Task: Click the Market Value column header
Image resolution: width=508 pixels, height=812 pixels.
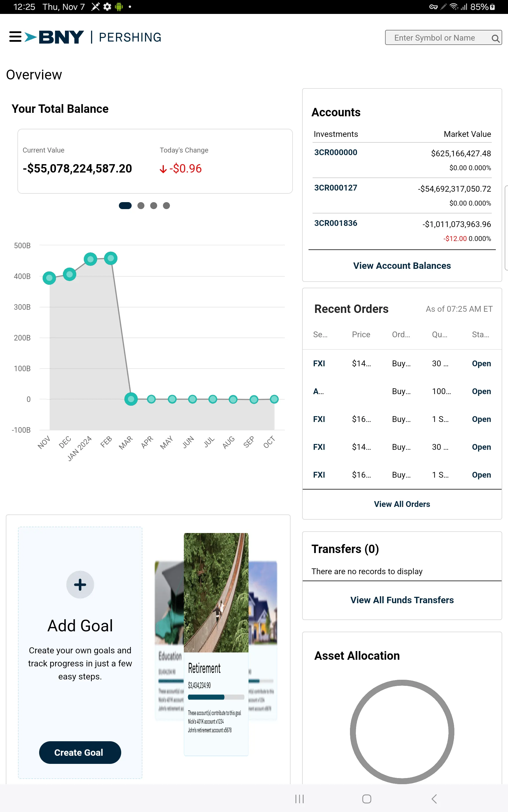Action: [467, 134]
